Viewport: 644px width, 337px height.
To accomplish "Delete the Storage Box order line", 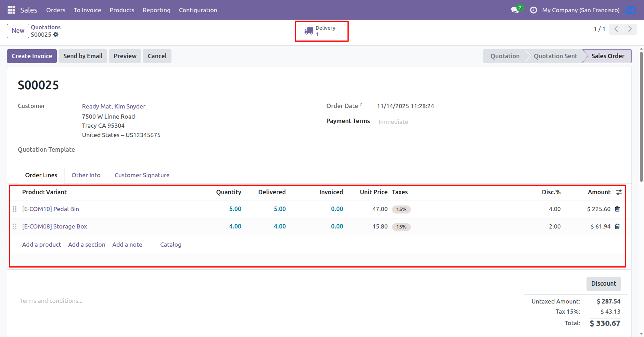I will pyautogui.click(x=617, y=226).
